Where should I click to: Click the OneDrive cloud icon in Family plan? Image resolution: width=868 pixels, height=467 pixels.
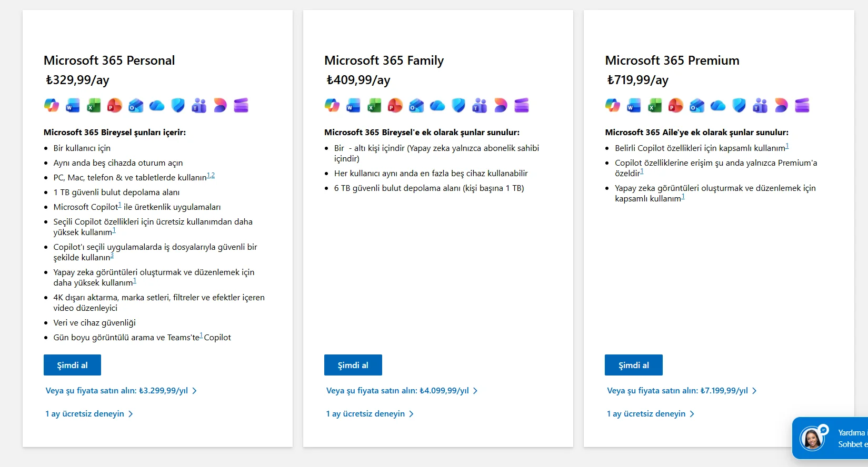tap(437, 106)
